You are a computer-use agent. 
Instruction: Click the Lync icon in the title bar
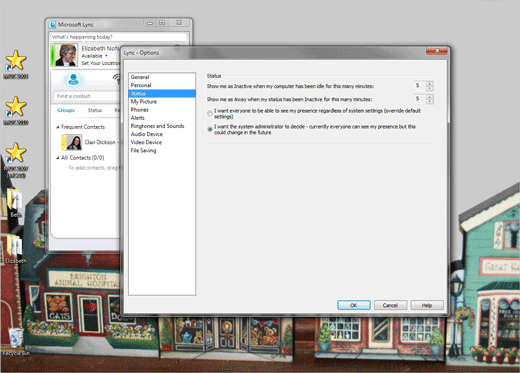(x=52, y=25)
